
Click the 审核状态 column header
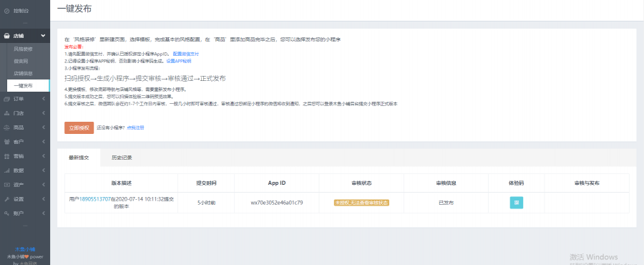361,183
